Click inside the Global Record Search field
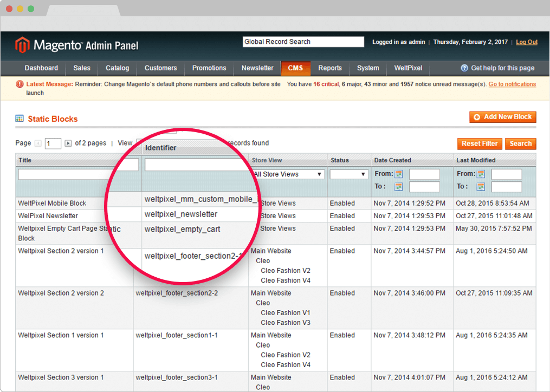550x392 pixels. [x=303, y=42]
